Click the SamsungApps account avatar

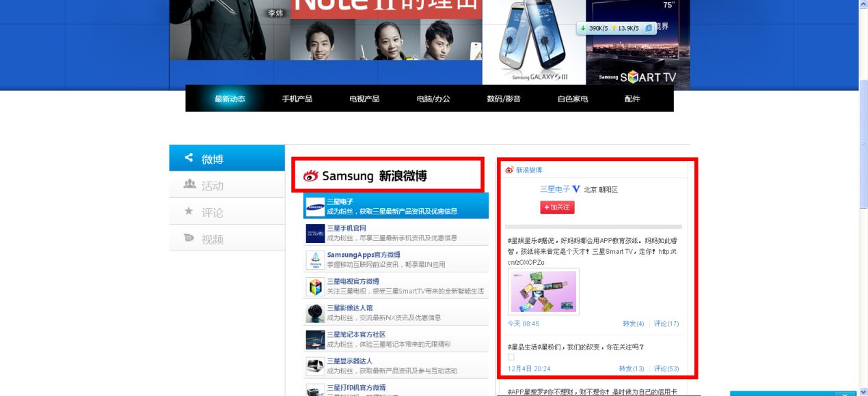315,259
